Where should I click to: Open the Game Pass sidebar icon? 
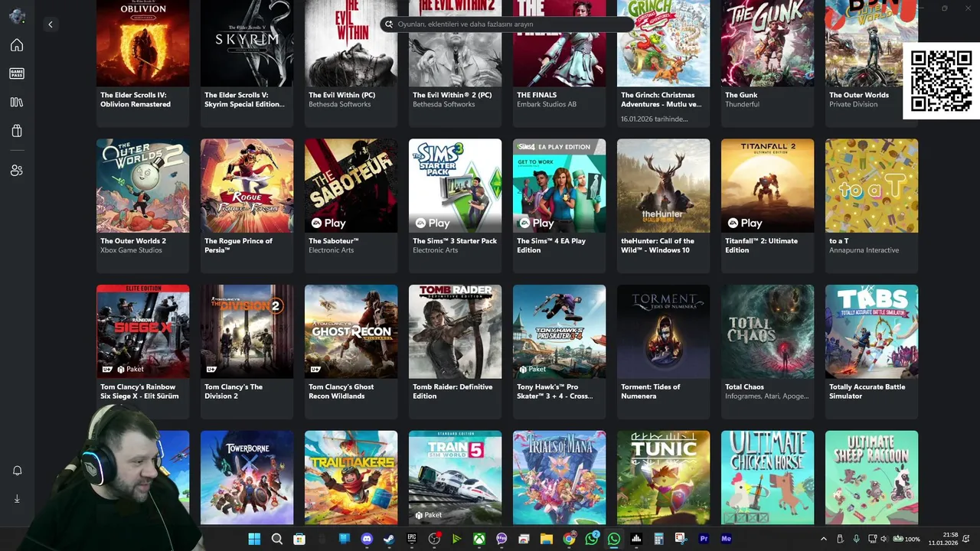click(17, 73)
